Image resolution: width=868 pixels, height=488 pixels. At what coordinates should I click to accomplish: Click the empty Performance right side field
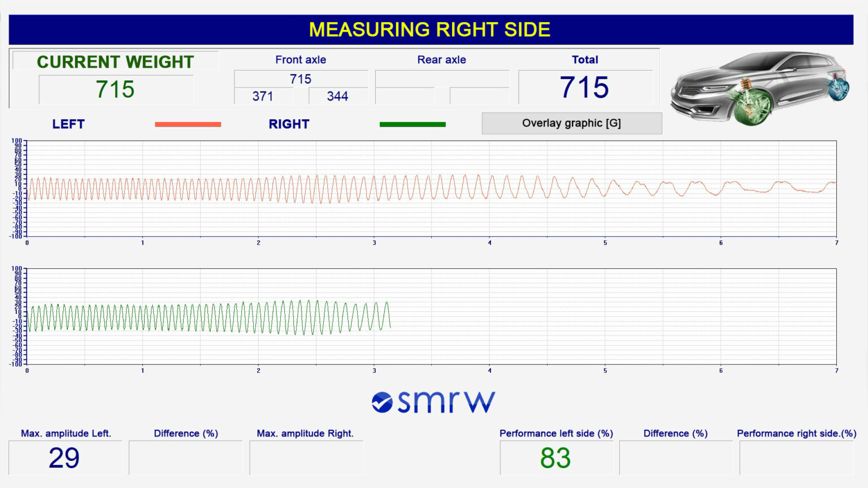(x=796, y=456)
